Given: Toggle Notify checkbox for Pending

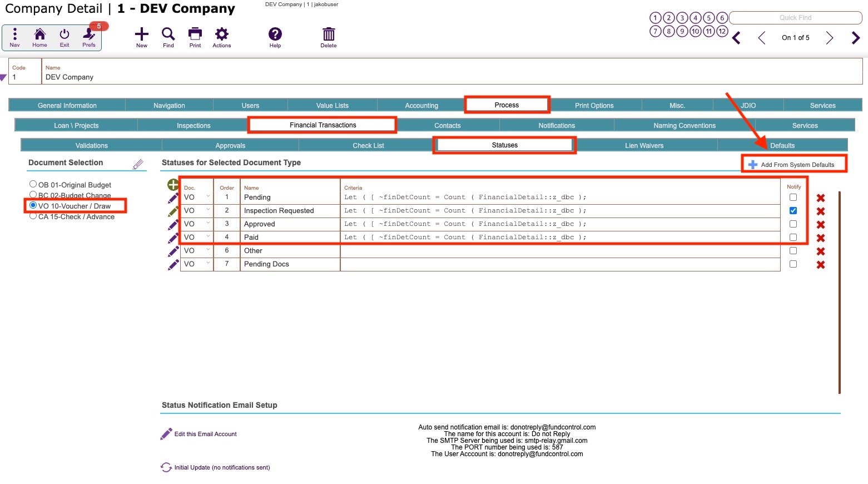Looking at the screenshot, I should (x=793, y=197).
